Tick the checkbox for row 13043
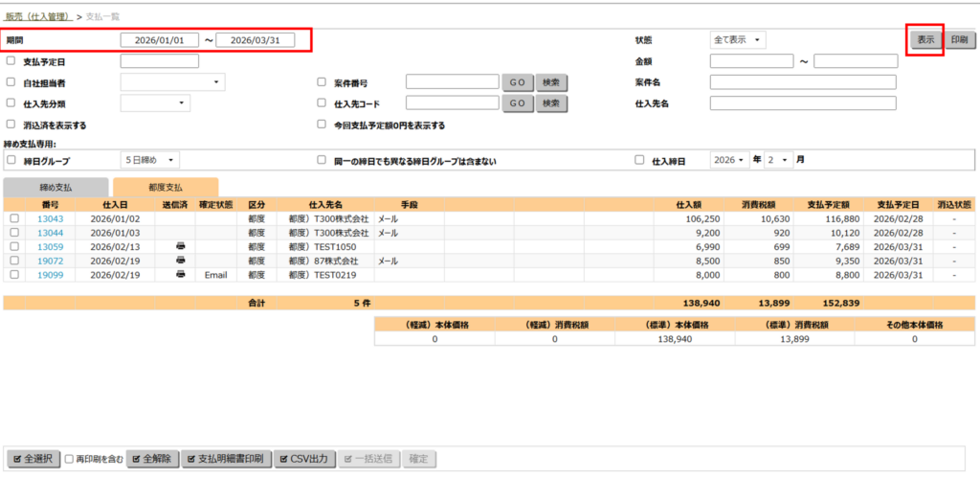This screenshot has width=980, height=478. click(x=13, y=219)
